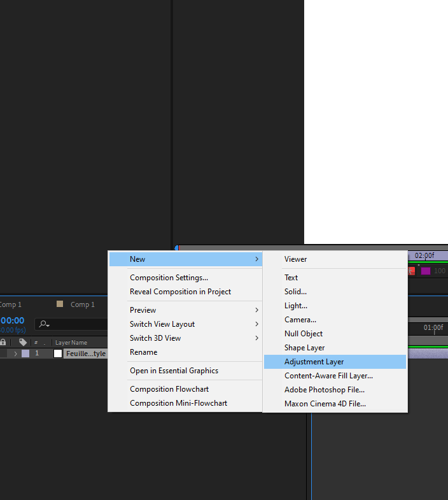Click the lavender label swatch on layer 1
Screen dimensions: 448x500
(25, 354)
